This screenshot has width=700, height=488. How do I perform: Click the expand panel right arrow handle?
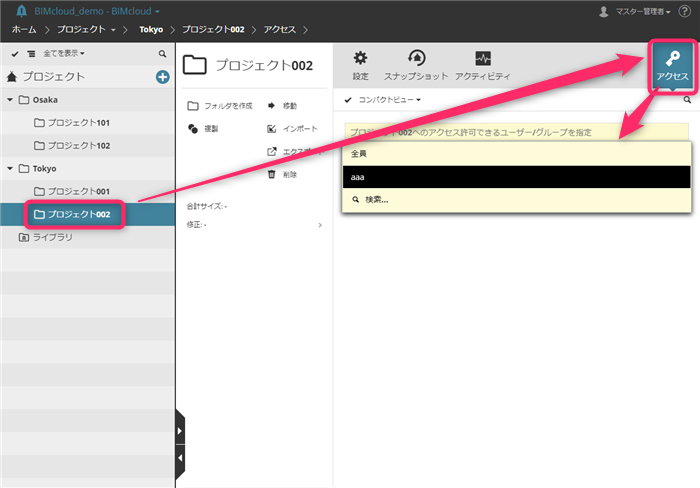(x=180, y=431)
